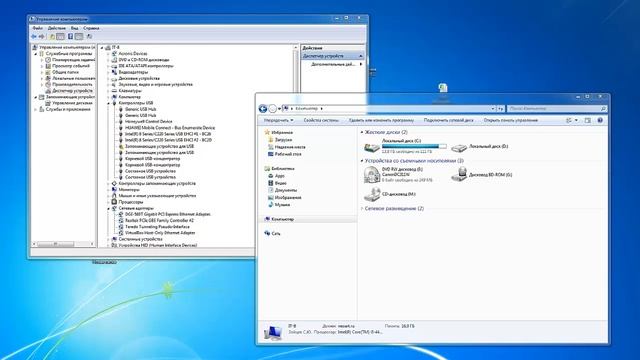
Task: Open the Дисковод BD-ROM (G:) icon
Action: (459, 174)
